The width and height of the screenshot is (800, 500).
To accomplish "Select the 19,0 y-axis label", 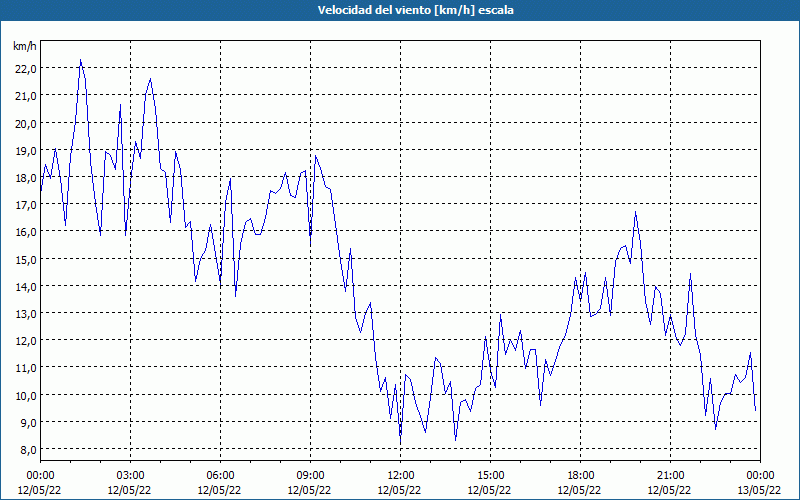I will pos(26,151).
